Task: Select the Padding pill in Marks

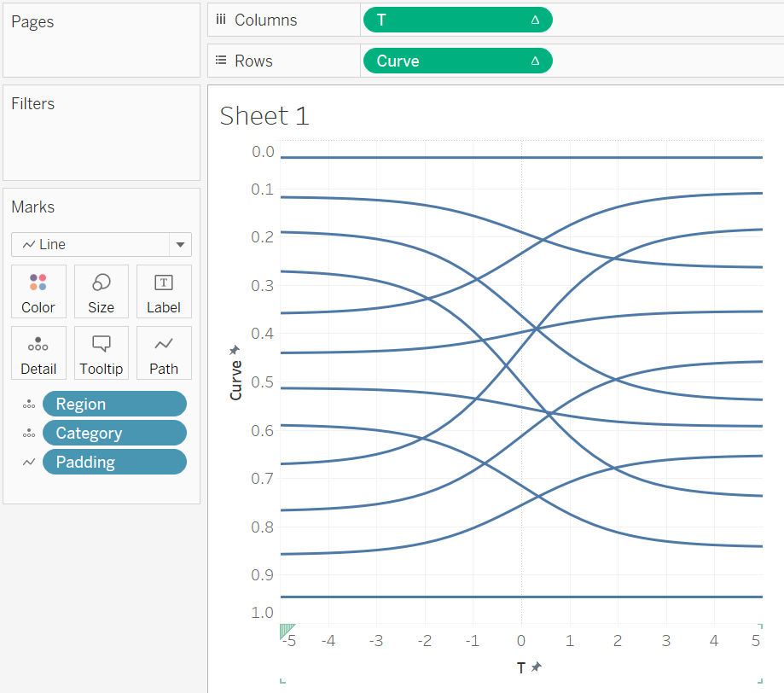Action: [114, 462]
